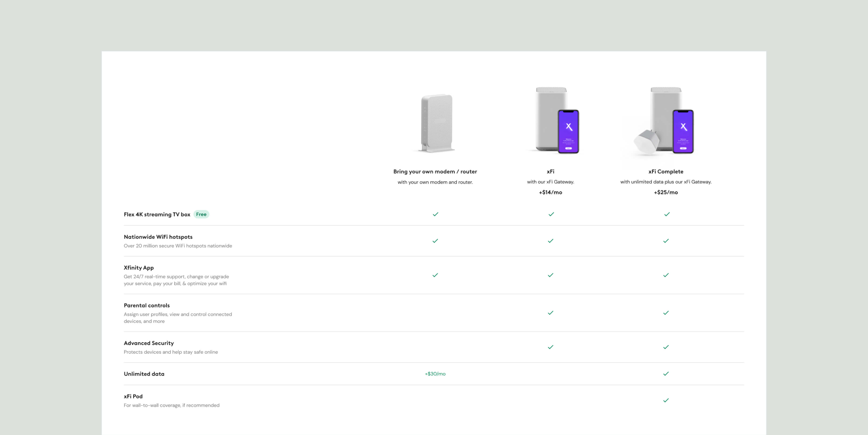Click the Bring your own modem / router heading
The width and height of the screenshot is (868, 435).
435,171
